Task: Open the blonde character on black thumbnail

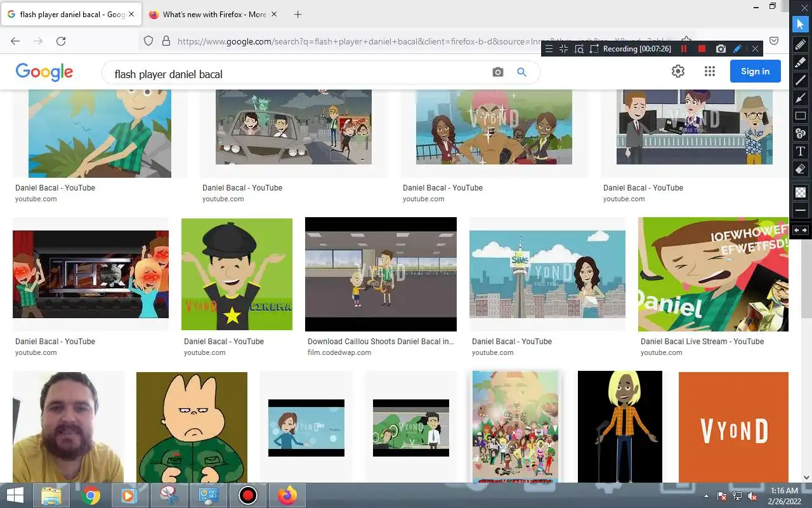Action: pyautogui.click(x=620, y=427)
